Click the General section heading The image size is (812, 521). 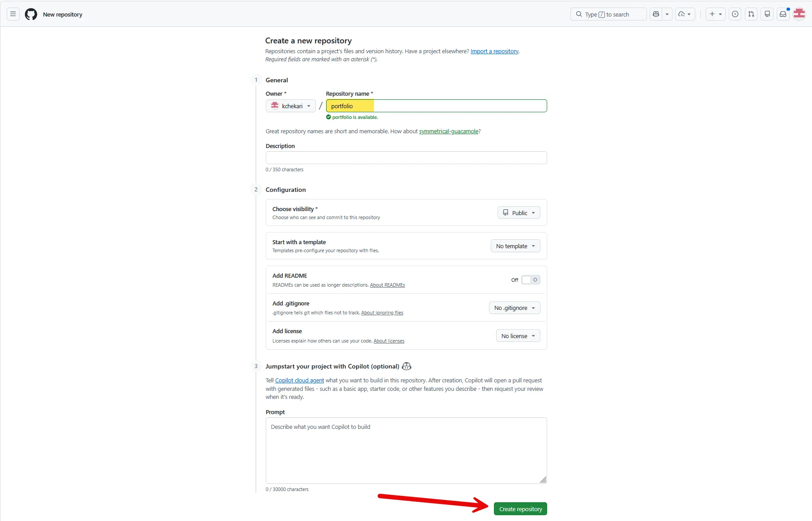276,80
